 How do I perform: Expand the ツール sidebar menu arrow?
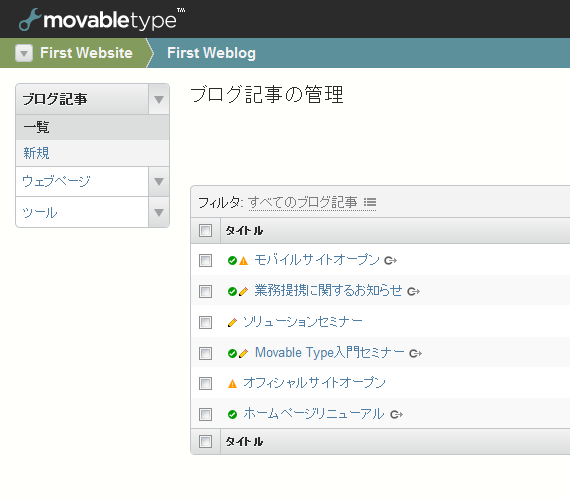click(159, 212)
